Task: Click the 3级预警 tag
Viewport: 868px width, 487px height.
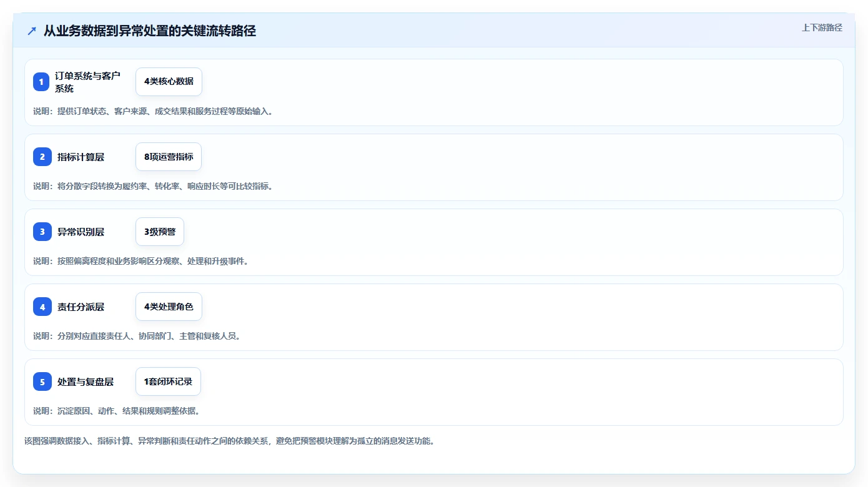Action: click(160, 232)
